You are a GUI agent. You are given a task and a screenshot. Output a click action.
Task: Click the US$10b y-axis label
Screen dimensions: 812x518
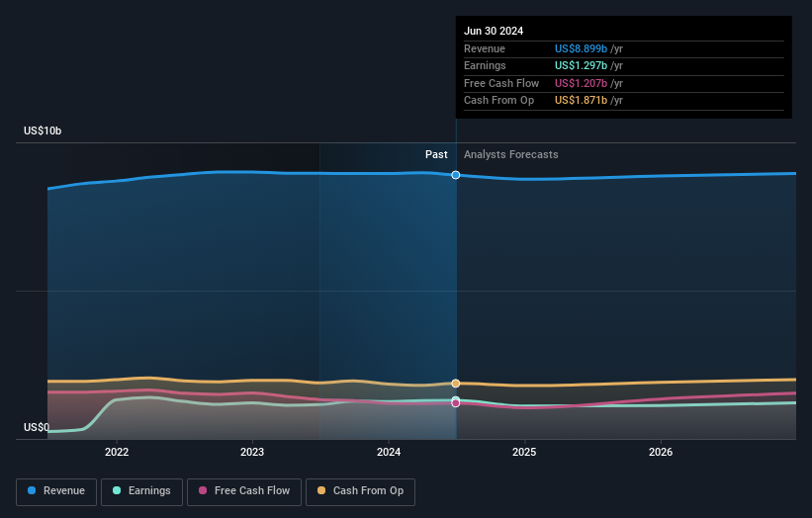pos(43,130)
